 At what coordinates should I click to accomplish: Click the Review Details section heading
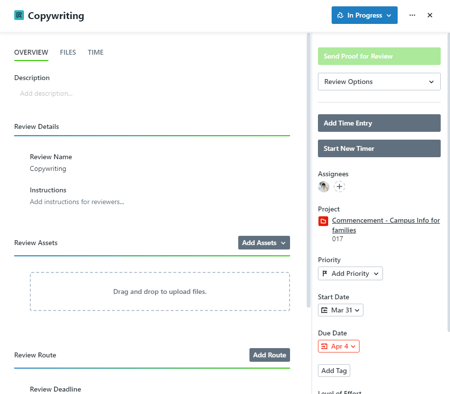36,127
